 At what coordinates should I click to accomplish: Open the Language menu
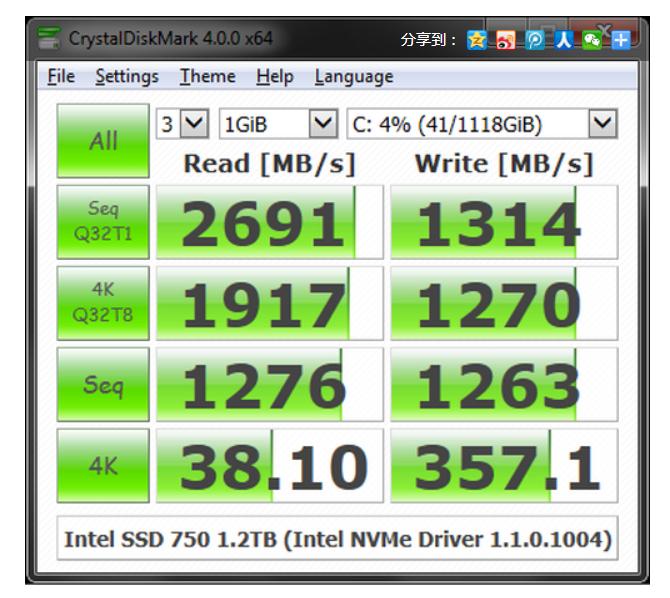coord(354,77)
